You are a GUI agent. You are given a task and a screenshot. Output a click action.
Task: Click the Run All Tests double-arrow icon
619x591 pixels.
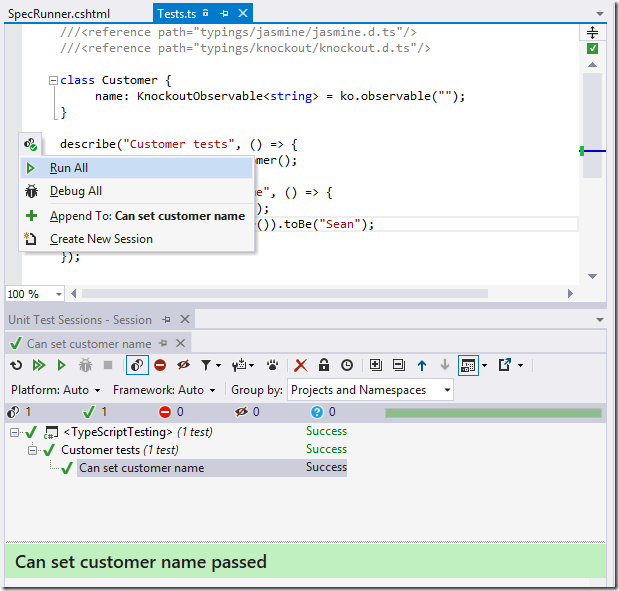[38, 366]
